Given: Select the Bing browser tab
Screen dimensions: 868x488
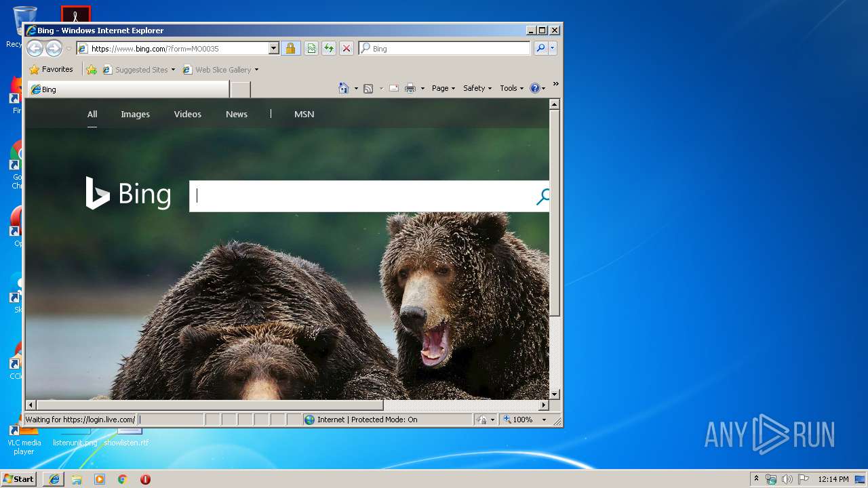Looking at the screenshot, I should tap(128, 89).
